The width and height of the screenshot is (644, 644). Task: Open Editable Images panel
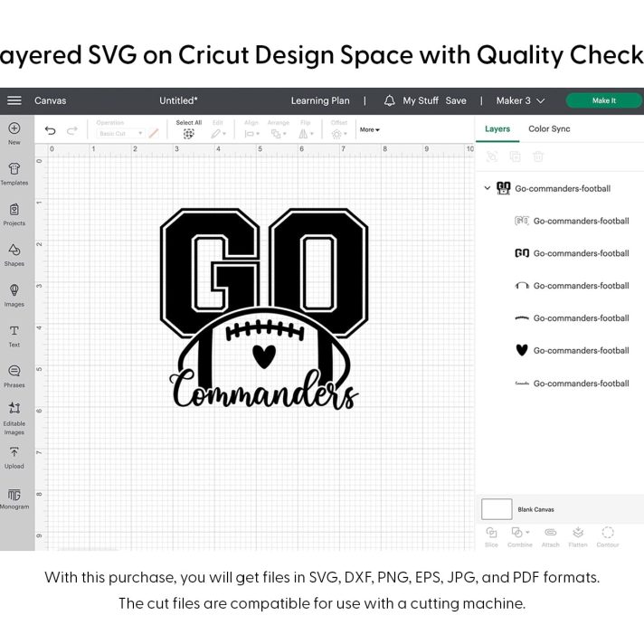(14, 418)
